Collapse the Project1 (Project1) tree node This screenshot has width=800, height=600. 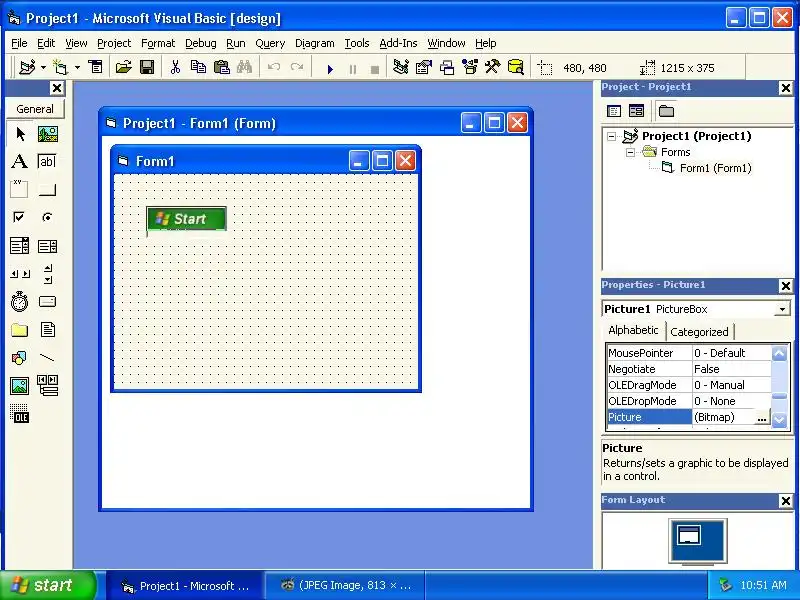pos(611,136)
